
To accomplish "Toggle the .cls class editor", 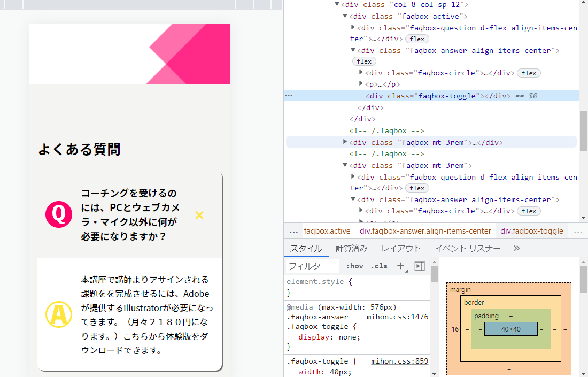I will point(379,266).
